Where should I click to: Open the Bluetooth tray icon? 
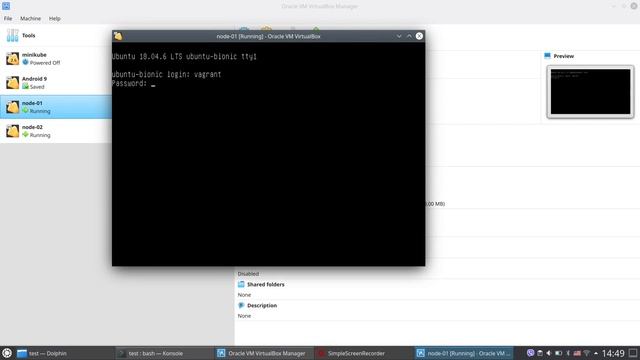(x=568, y=353)
